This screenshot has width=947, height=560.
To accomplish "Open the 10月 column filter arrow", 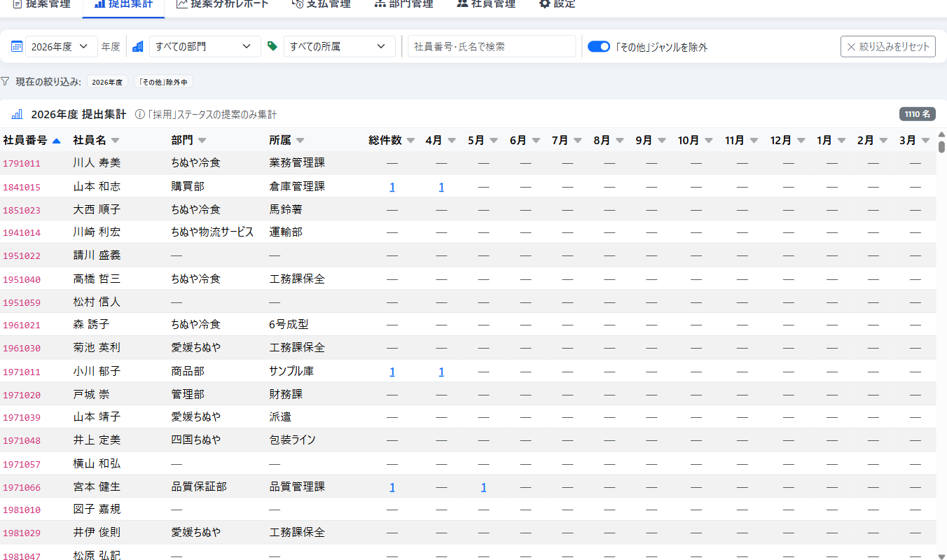I will tap(709, 141).
